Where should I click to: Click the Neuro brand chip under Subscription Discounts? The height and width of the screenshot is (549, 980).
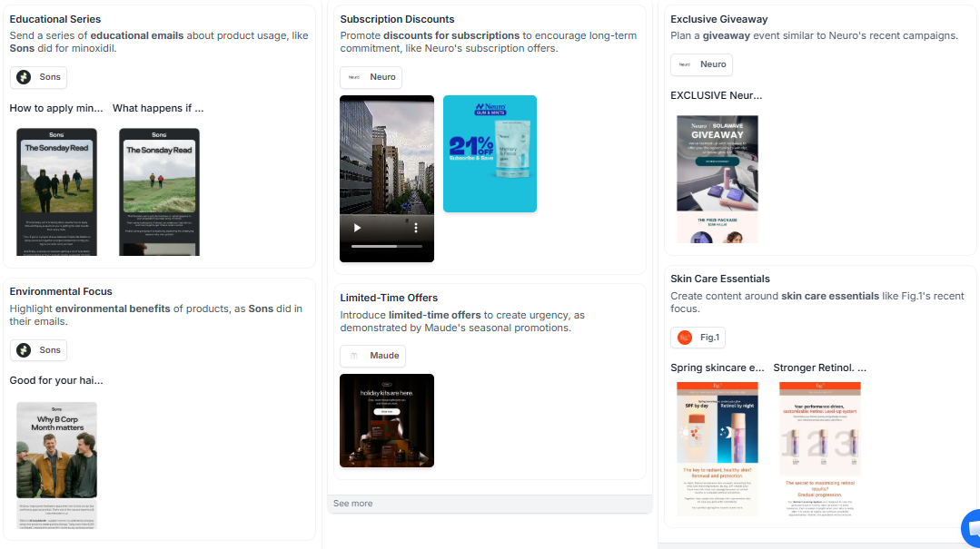(371, 77)
